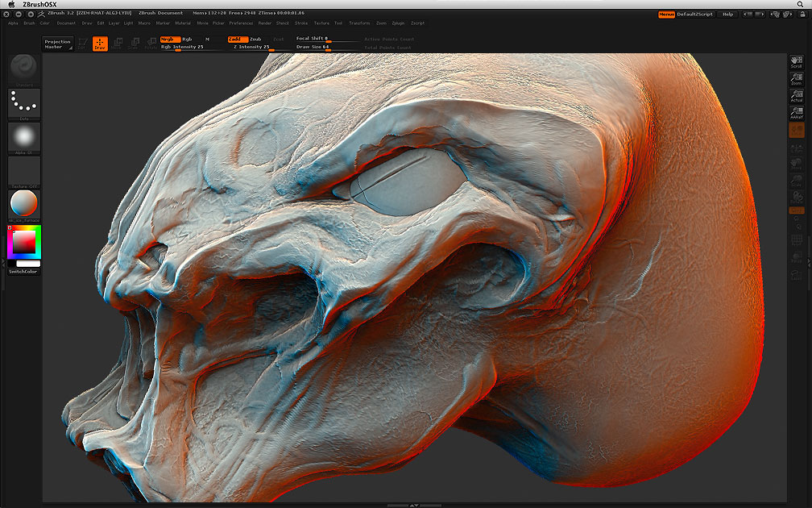Click the Help button
The height and width of the screenshot is (508, 812).
[x=727, y=15]
